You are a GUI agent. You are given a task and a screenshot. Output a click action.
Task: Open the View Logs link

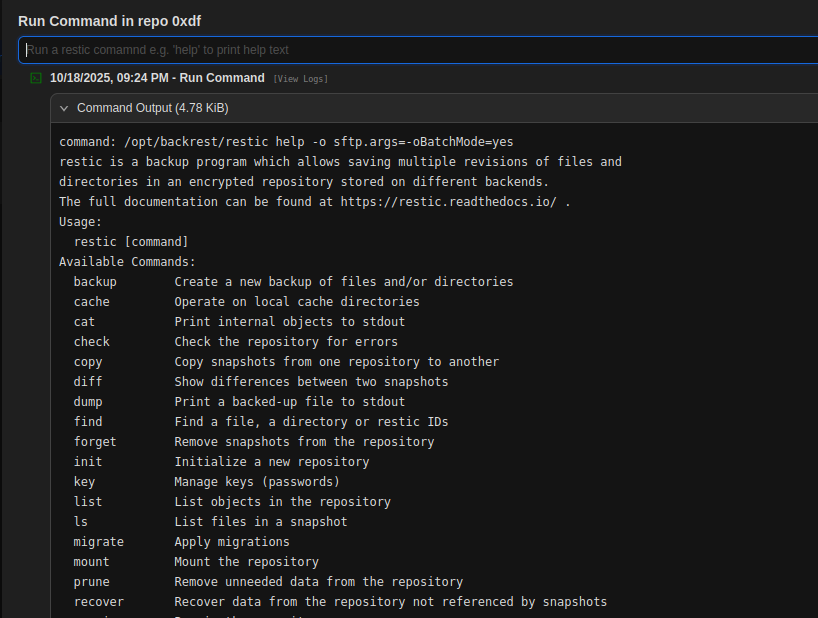tap(300, 79)
